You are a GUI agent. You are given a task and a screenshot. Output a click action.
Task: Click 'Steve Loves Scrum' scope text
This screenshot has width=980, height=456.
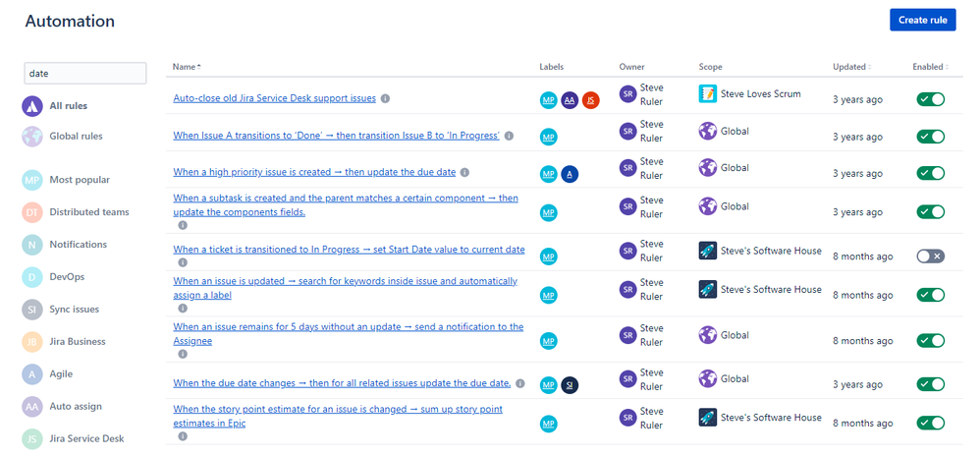click(x=761, y=94)
